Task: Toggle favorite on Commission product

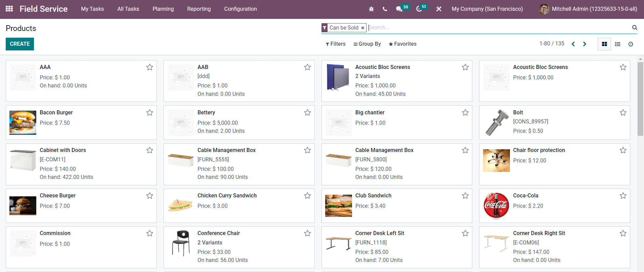Action: point(150,233)
